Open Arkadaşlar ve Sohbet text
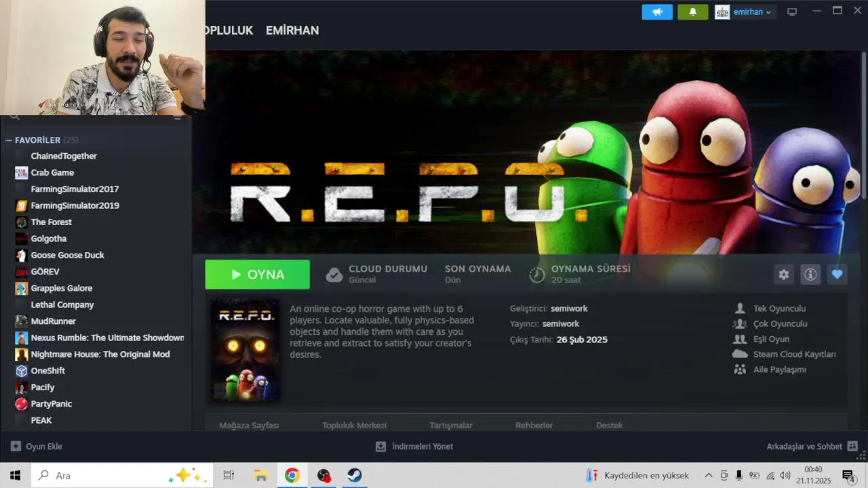 (x=804, y=446)
